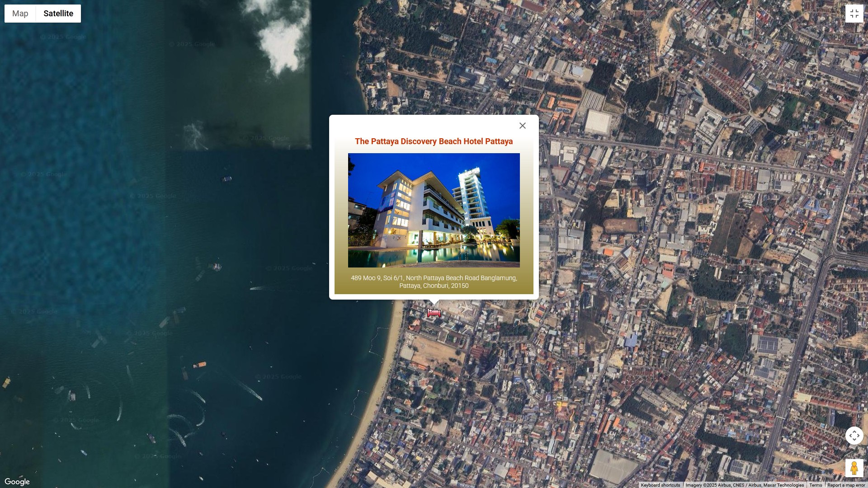The width and height of the screenshot is (868, 488).
Task: Click the hotel night photo thumbnail
Action: point(434,210)
